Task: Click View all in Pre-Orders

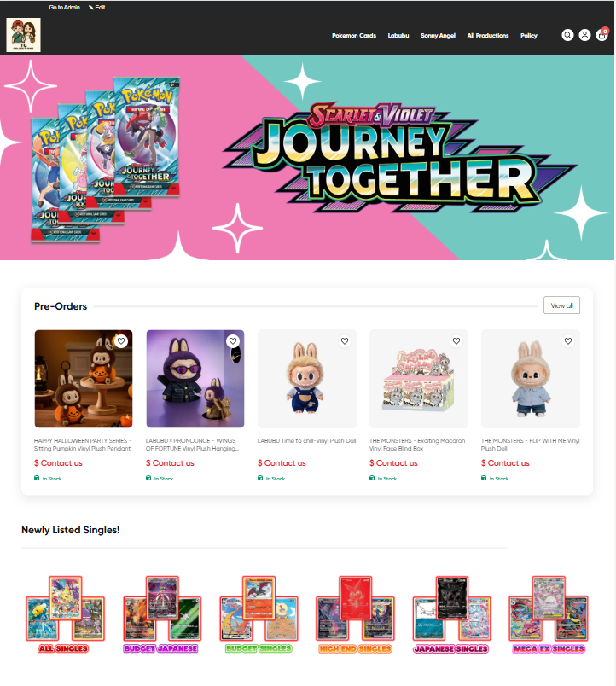Action: click(561, 305)
